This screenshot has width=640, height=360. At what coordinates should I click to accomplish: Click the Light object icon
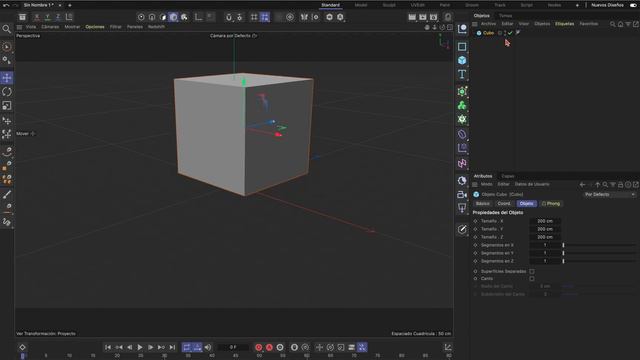(462, 208)
